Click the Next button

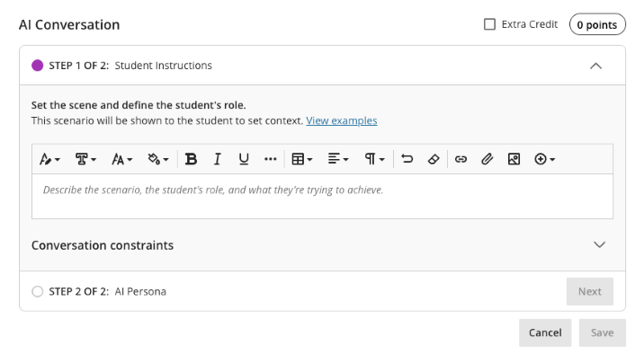pos(590,292)
